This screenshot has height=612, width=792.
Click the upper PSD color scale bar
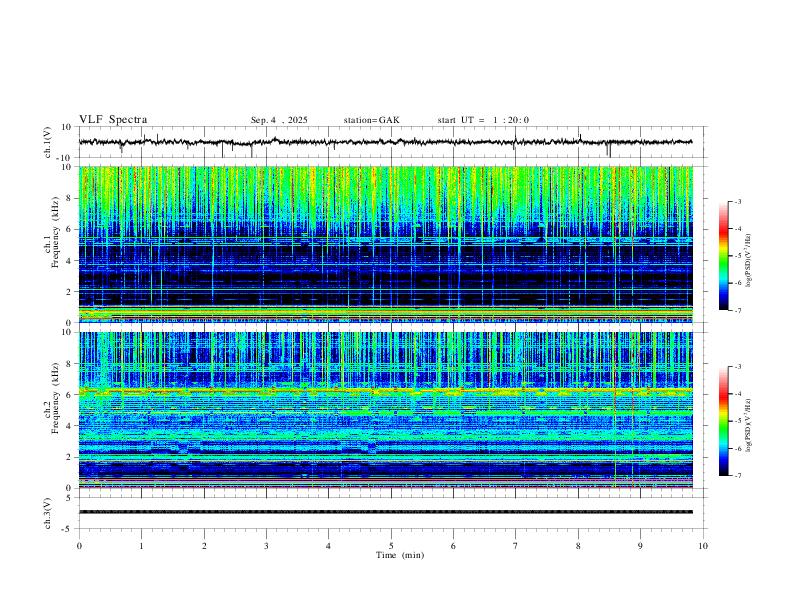[x=724, y=255]
